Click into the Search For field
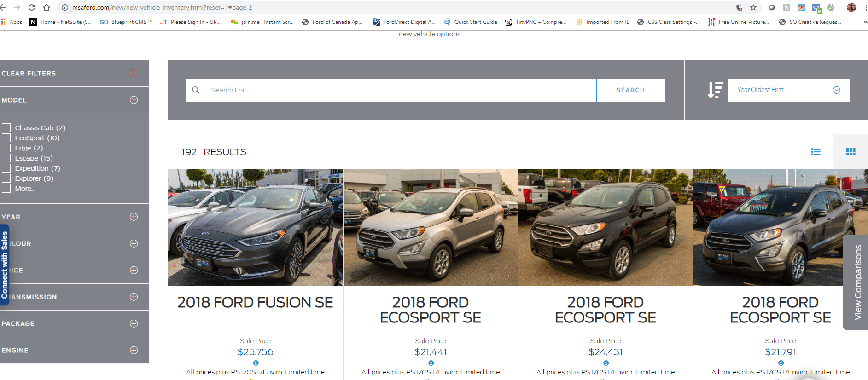 pyautogui.click(x=391, y=90)
